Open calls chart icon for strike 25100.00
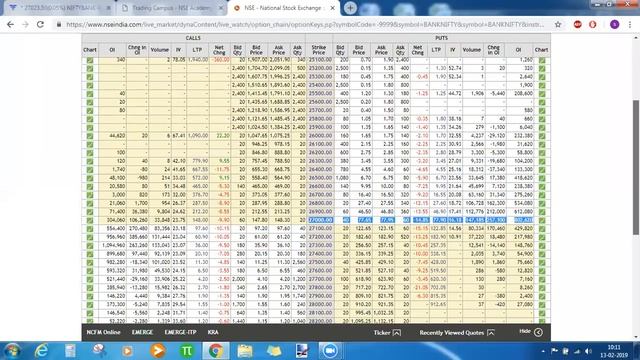Viewport: 640px width, 360px height. click(x=90, y=60)
